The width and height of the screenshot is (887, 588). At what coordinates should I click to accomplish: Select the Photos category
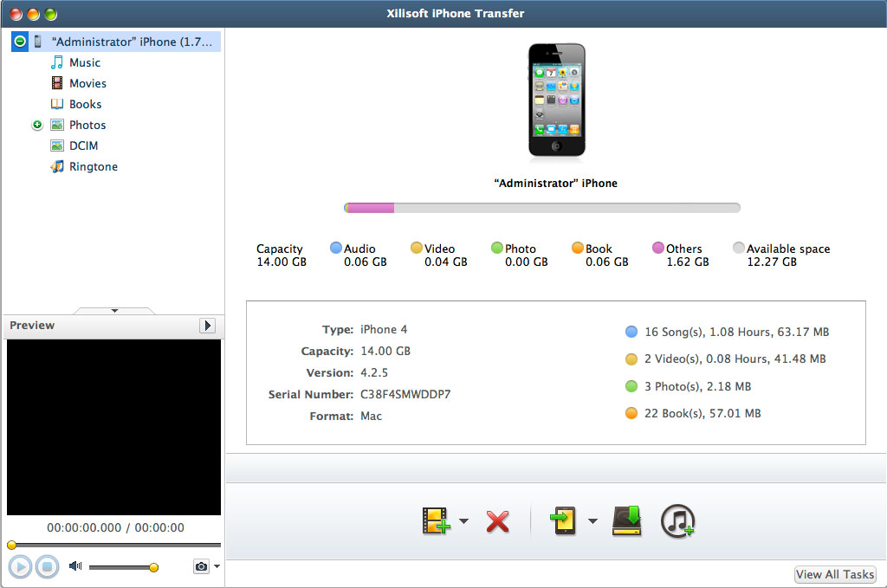tap(87, 125)
